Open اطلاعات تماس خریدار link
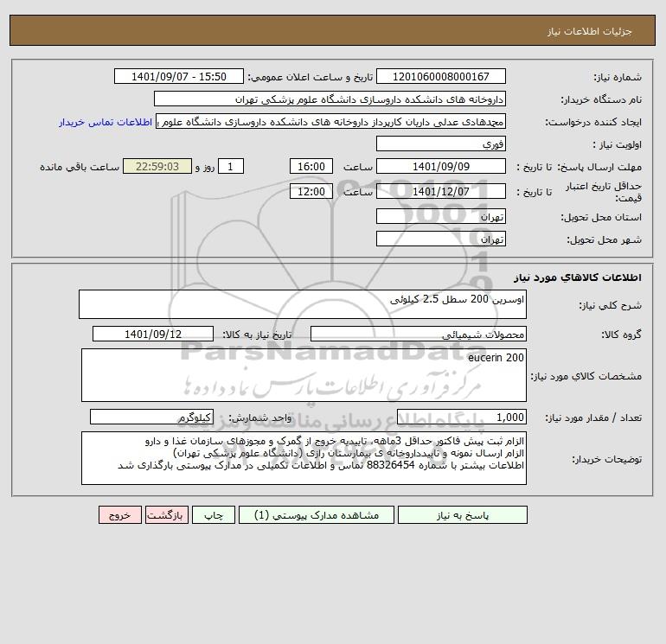This screenshot has width=666, height=644. point(106,122)
